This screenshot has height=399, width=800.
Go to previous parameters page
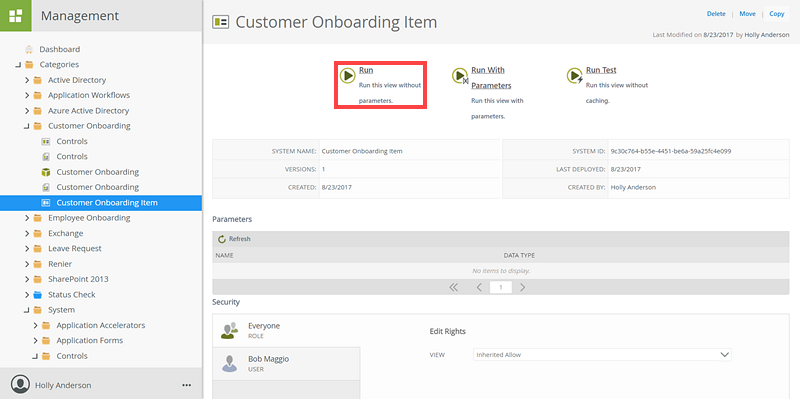(479, 287)
